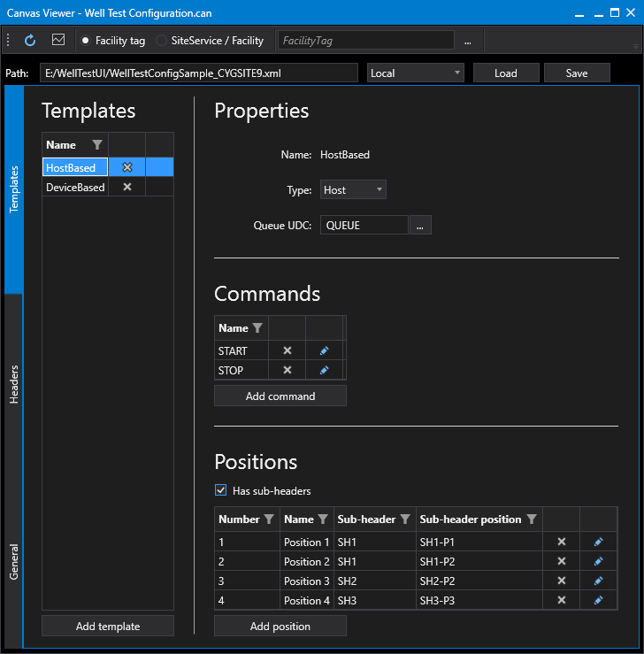Click toolbar overflow arrow at right edge
Image resolution: width=644 pixels, height=654 pixels.
tap(636, 47)
